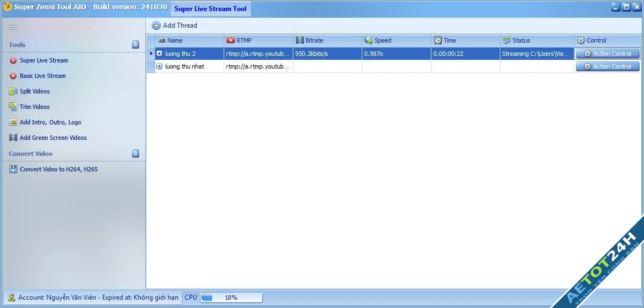Click the clock icon in Time header
Image resolution: width=644 pixels, height=308 pixels.
[x=438, y=40]
